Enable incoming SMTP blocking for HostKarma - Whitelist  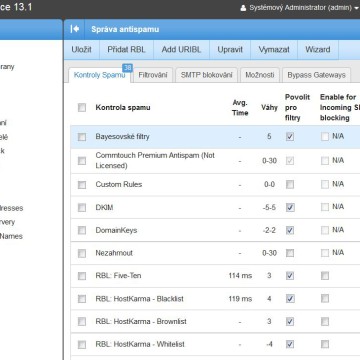point(325,344)
